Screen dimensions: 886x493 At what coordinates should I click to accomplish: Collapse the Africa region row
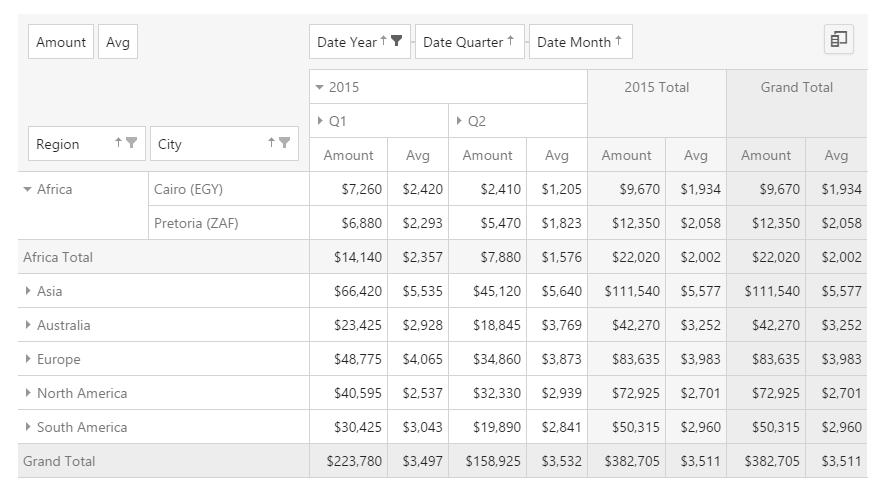click(28, 189)
